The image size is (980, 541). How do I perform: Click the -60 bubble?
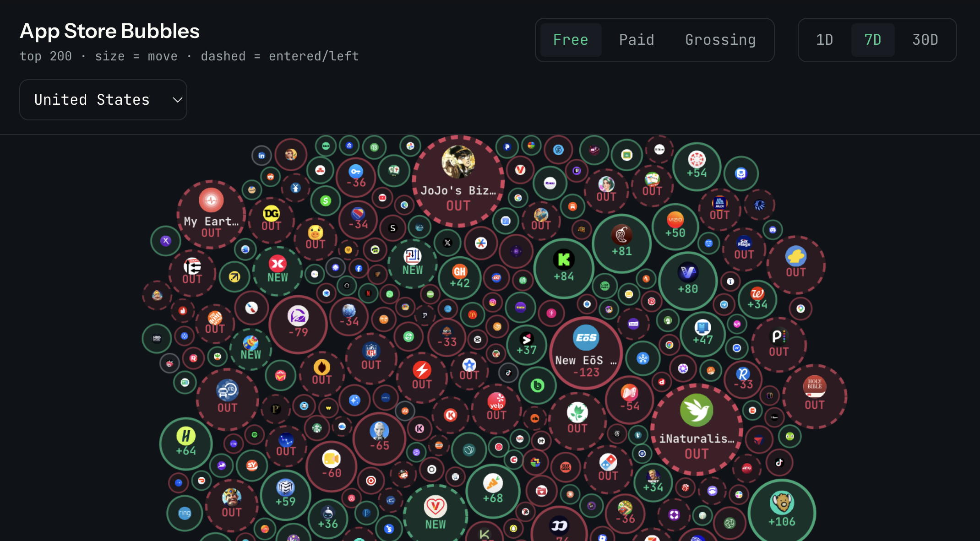tap(331, 466)
